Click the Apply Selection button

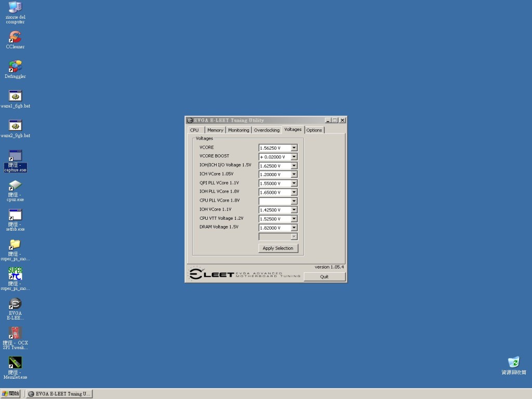coord(278,248)
